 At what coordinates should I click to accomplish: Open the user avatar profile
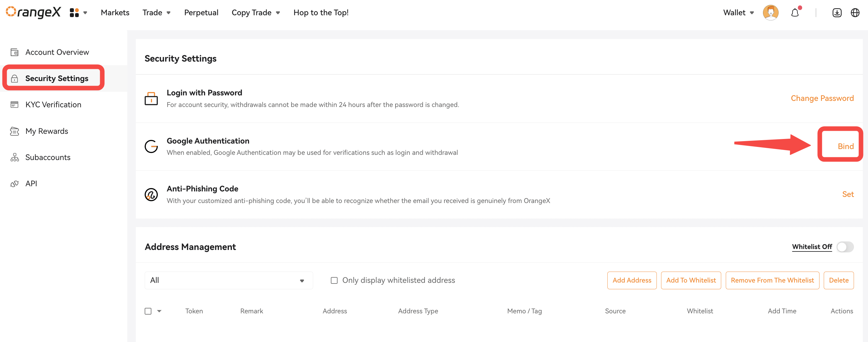point(770,13)
